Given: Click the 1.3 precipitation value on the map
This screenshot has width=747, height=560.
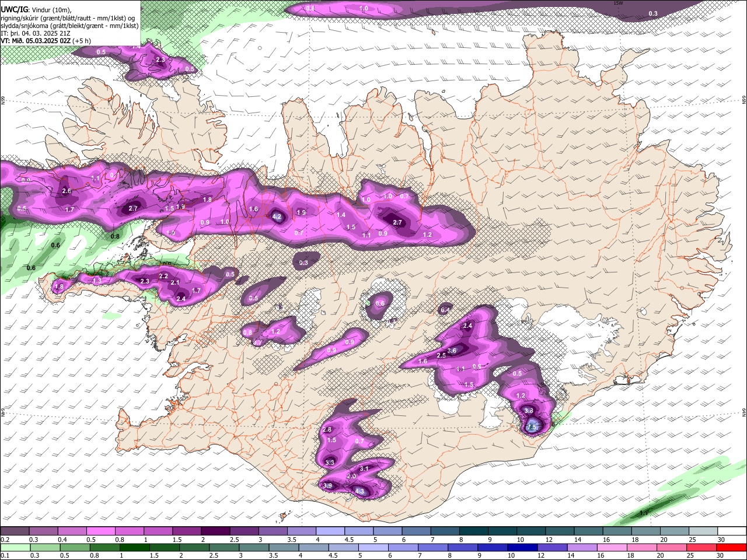Looking at the screenshot, I should click(x=97, y=281).
